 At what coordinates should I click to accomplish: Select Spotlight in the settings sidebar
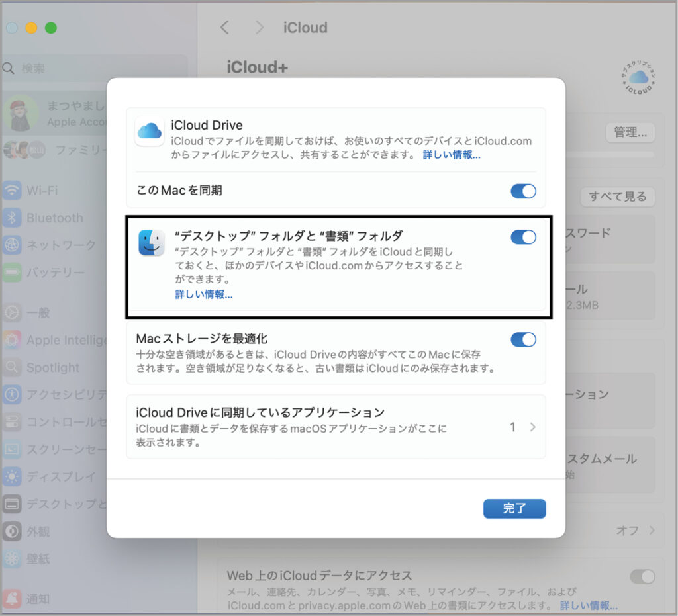(x=54, y=367)
